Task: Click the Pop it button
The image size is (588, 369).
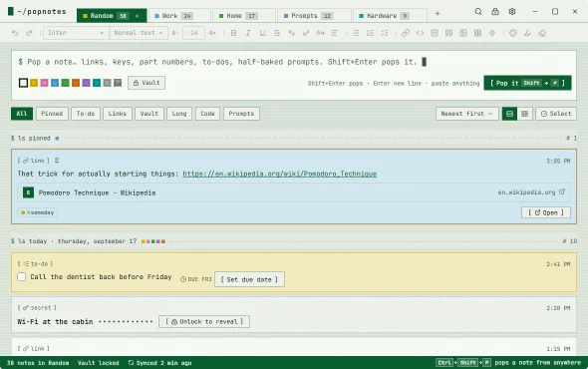Action: pyautogui.click(x=527, y=83)
